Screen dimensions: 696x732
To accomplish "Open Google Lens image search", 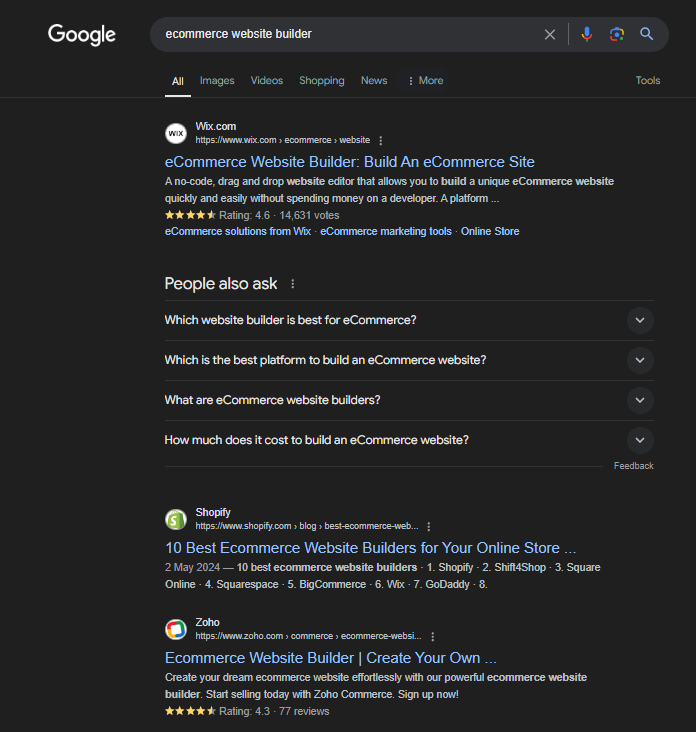I will coord(617,34).
